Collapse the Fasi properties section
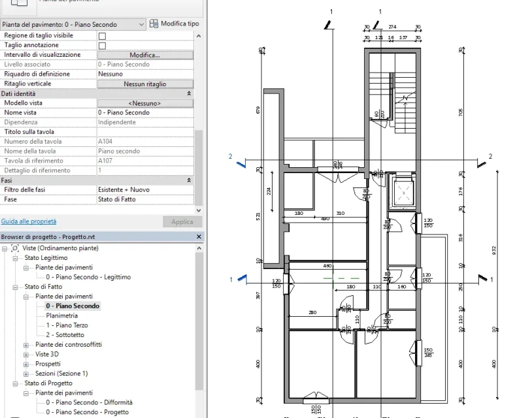This screenshot has height=418, width=532. (x=189, y=180)
